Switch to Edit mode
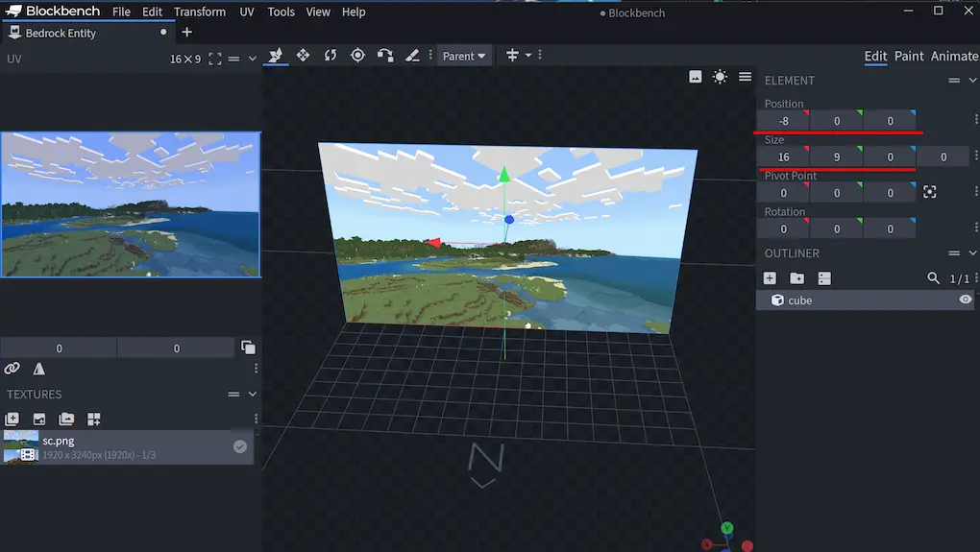This screenshot has width=980, height=552. [875, 57]
